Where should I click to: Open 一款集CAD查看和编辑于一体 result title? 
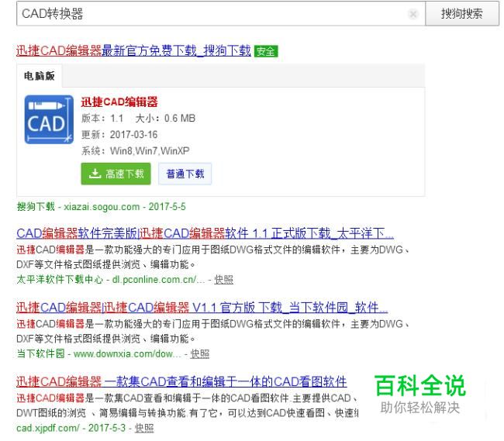pos(181,382)
